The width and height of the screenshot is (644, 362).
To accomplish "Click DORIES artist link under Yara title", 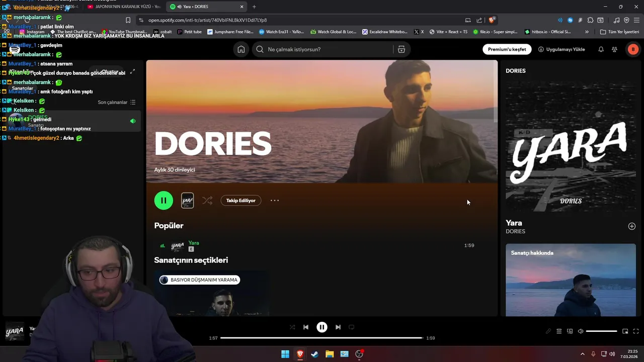I will 515,231.
